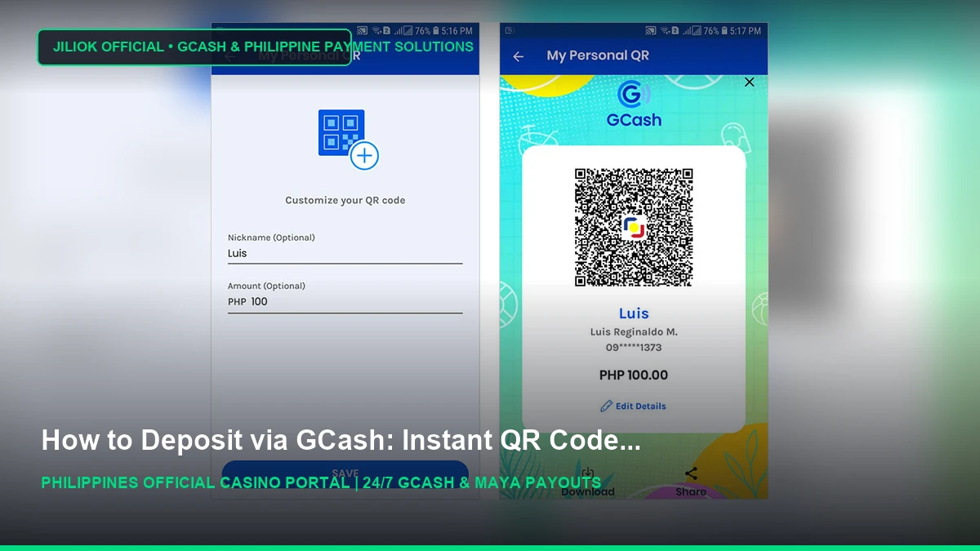Click the Amount field showing 100
The height and width of the screenshot is (551, 980).
tap(345, 302)
